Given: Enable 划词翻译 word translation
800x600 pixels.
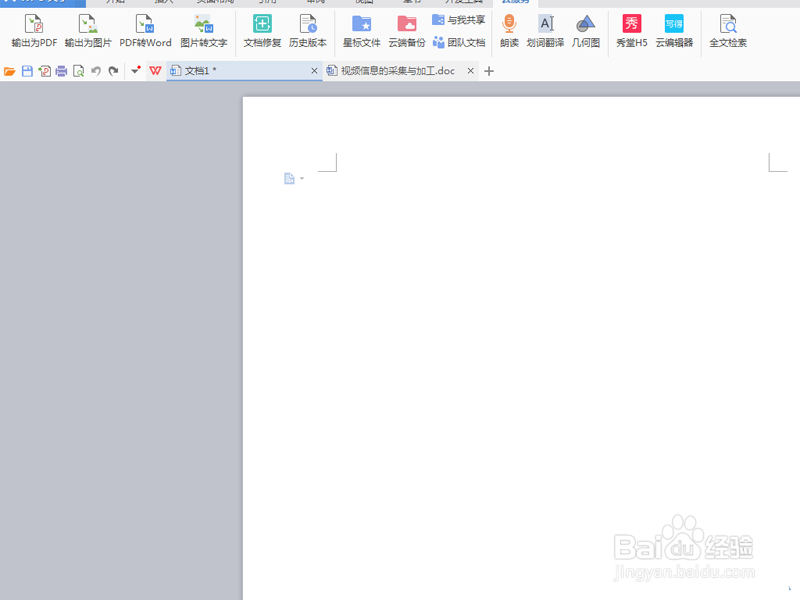Looking at the screenshot, I should point(545,31).
